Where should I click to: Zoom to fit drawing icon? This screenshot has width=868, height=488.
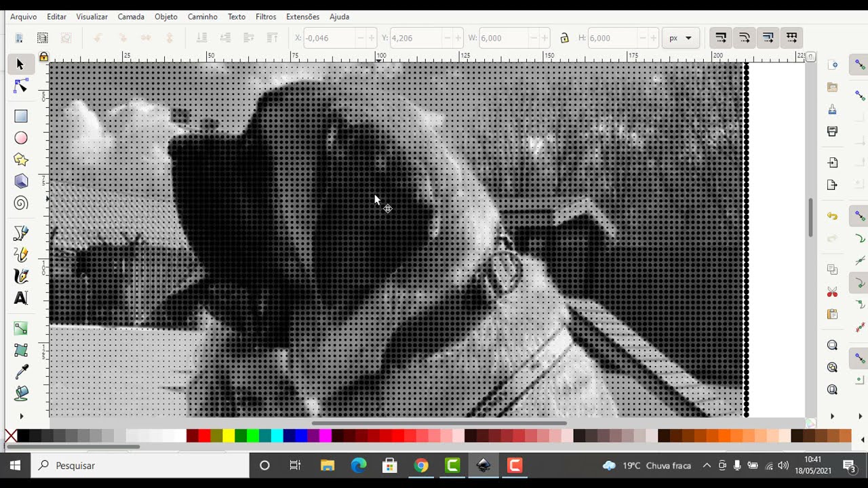833,367
